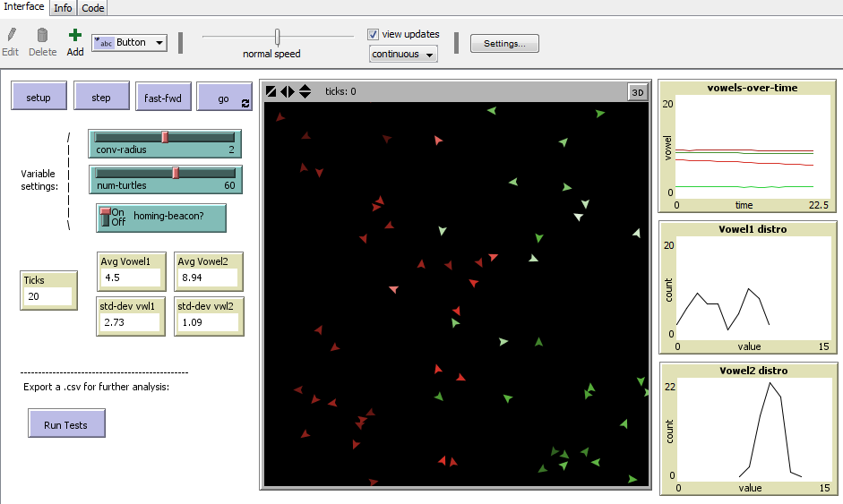The image size is (843, 504).
Task: Click the forever loop icon on go button
Action: click(245, 104)
